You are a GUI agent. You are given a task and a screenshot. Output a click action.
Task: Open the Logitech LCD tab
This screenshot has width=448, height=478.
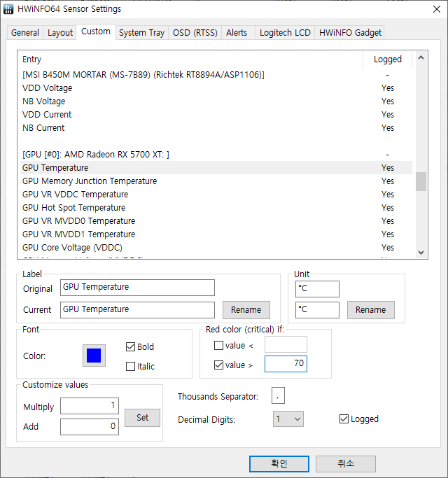[x=285, y=33]
